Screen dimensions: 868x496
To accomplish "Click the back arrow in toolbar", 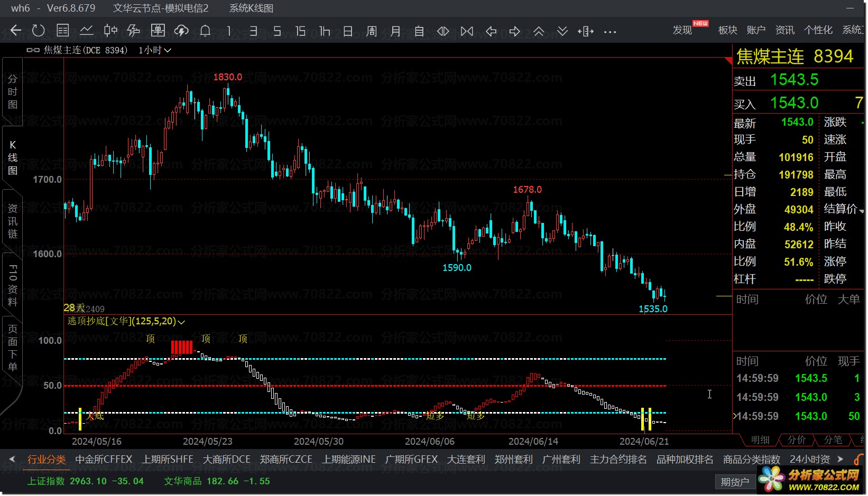I will 16,31.
